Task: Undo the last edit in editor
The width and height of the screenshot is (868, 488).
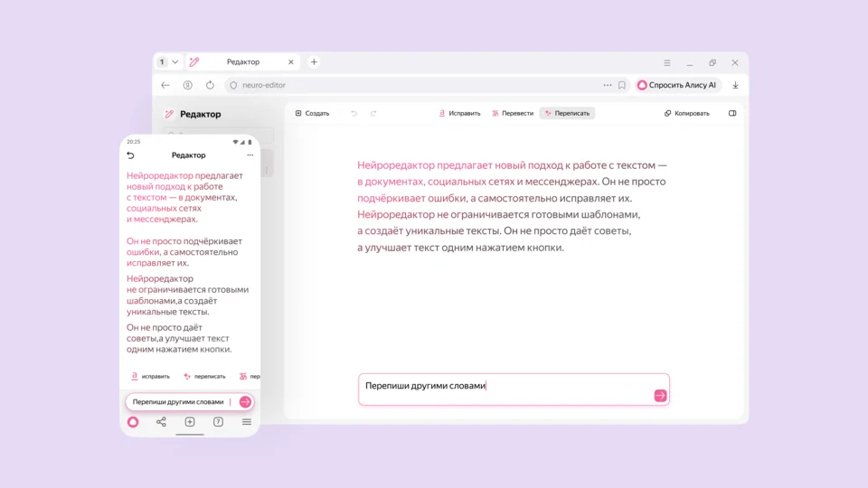Action: 354,114
